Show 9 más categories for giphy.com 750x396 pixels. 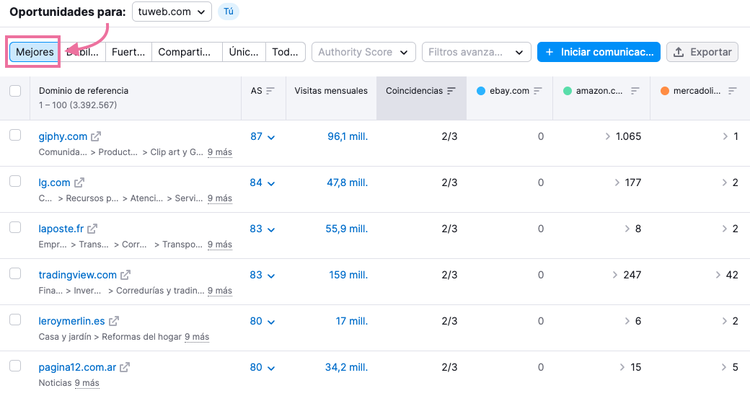point(220,152)
